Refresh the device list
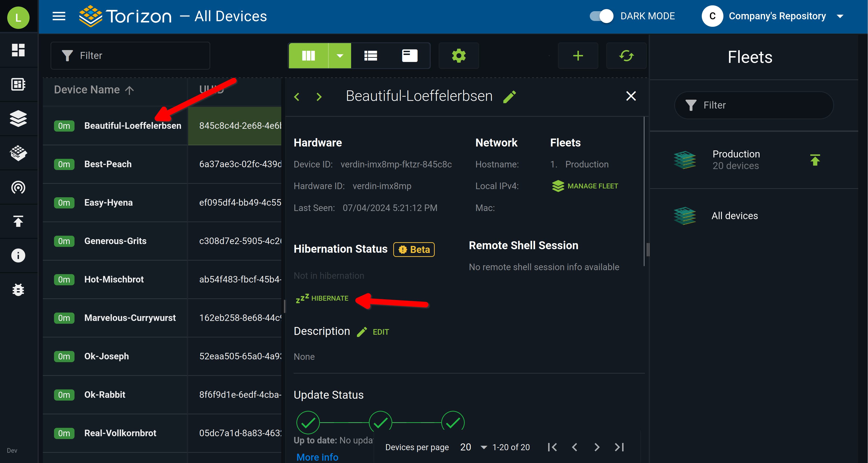This screenshot has width=868, height=463. point(626,56)
